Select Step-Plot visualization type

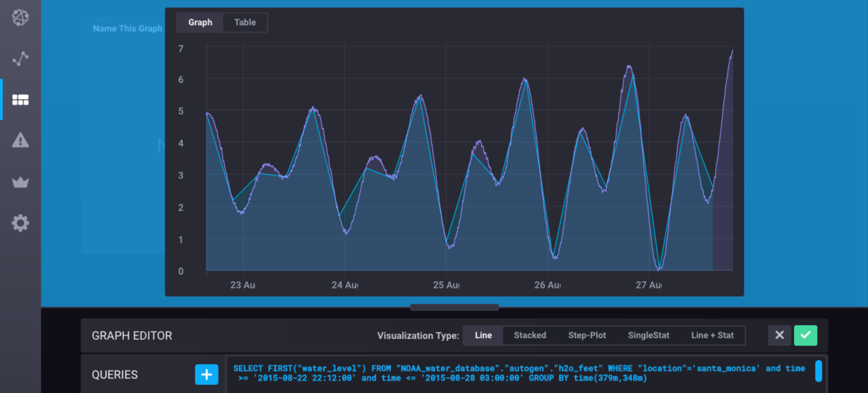point(587,335)
